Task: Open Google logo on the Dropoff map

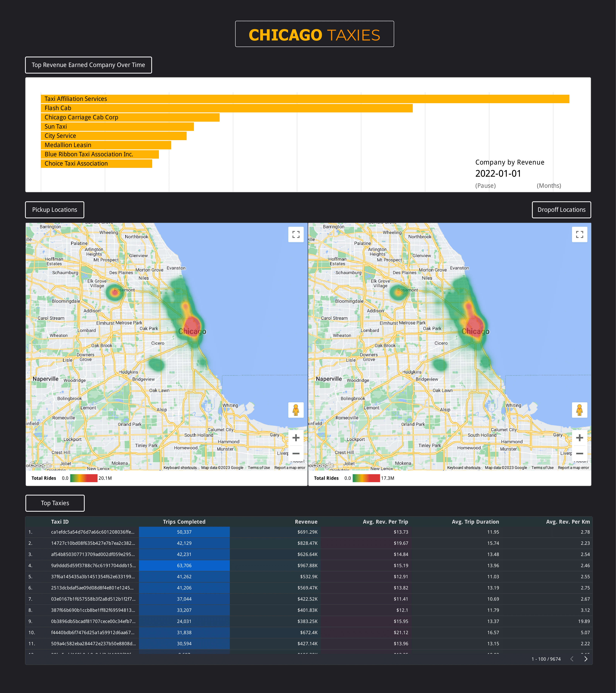Action: pos(323,465)
